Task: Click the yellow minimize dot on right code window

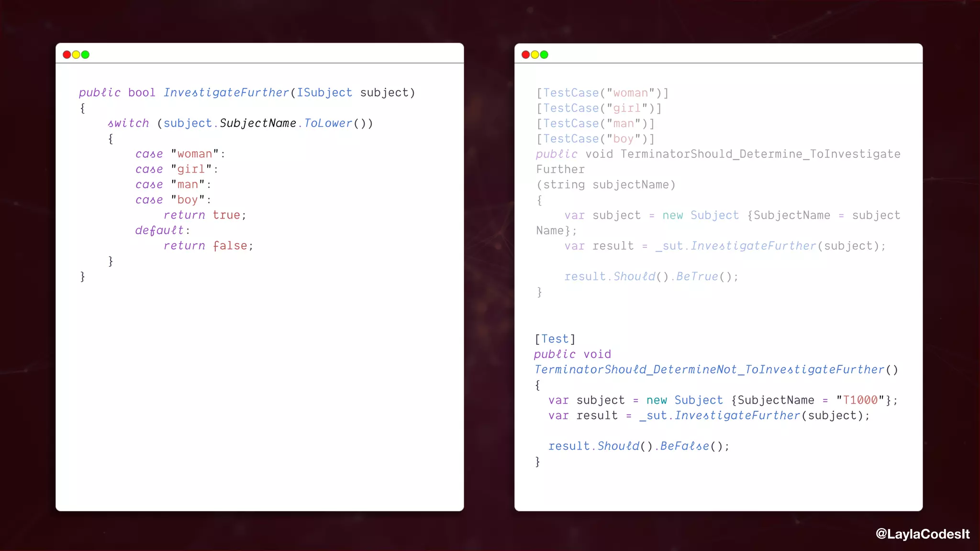Action: pyautogui.click(x=535, y=55)
